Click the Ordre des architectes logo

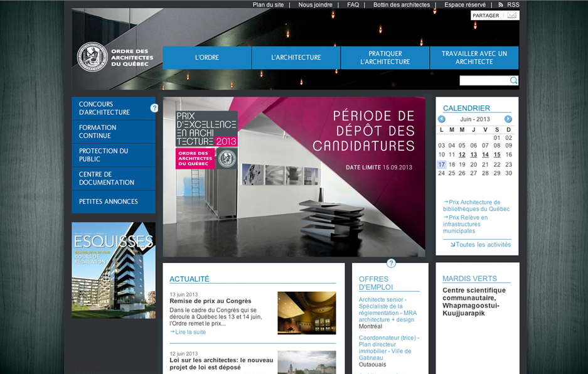point(115,57)
